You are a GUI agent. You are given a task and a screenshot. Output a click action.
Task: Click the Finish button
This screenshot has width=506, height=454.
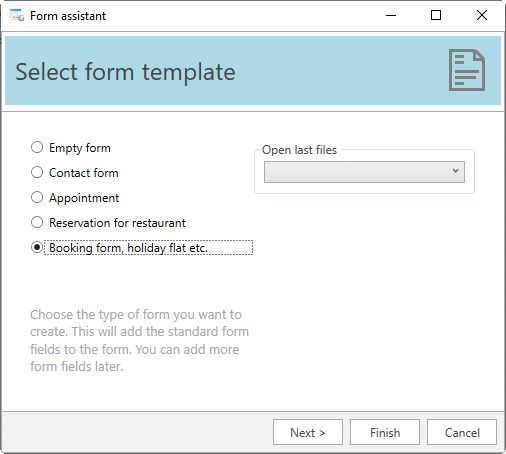385,432
